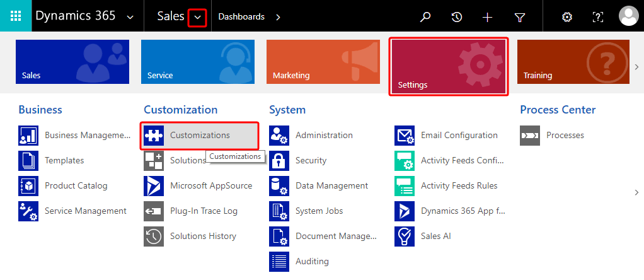Viewport: 644px width, 280px height.
Task: Click the Document Management icon
Action: click(x=279, y=236)
